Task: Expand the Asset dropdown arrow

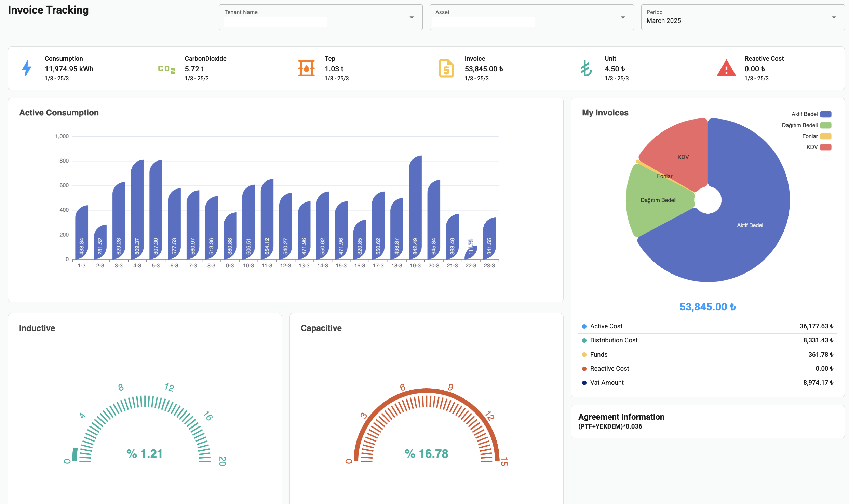Action: [623, 17]
